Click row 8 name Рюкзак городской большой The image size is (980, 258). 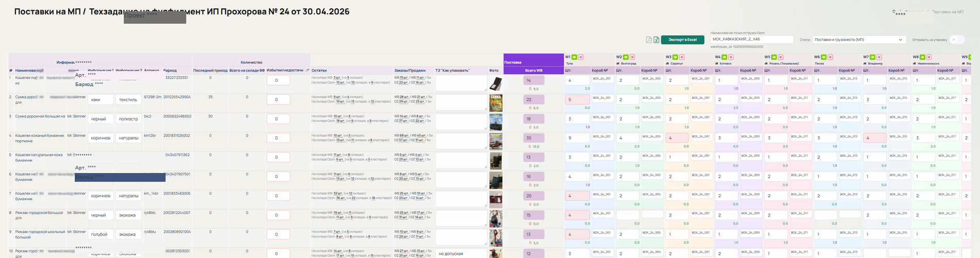(40, 215)
